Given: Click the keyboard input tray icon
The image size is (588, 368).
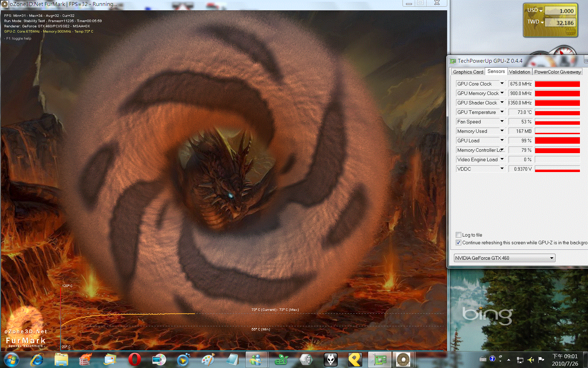Looking at the screenshot, I should (x=483, y=359).
